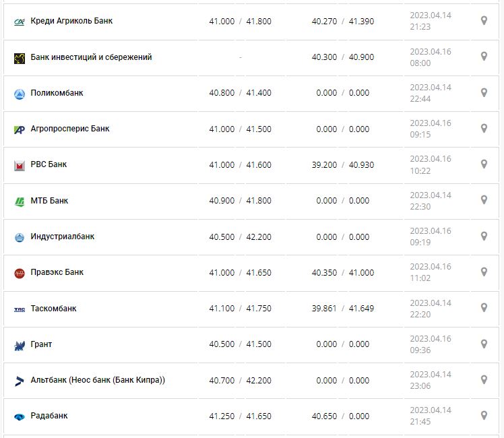504x438 pixels.
Task: Open location pin for Банк инвестиций и сбережений
Action: point(484,57)
